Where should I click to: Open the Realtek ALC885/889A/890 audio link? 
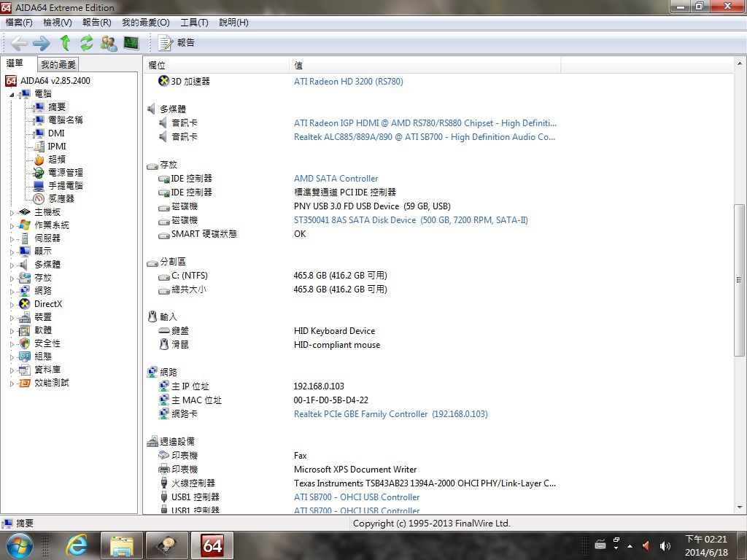[x=425, y=137]
